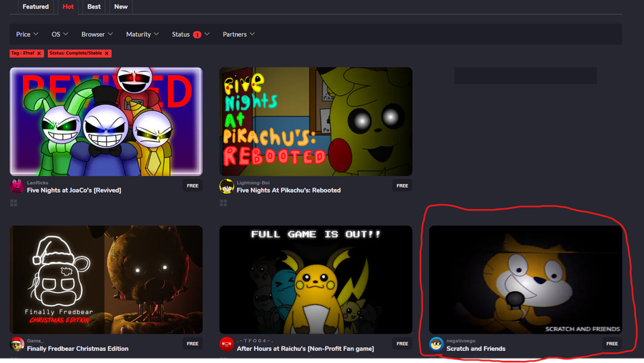Open Five Nights At Pikachu's: Rebooted title link

click(x=289, y=190)
